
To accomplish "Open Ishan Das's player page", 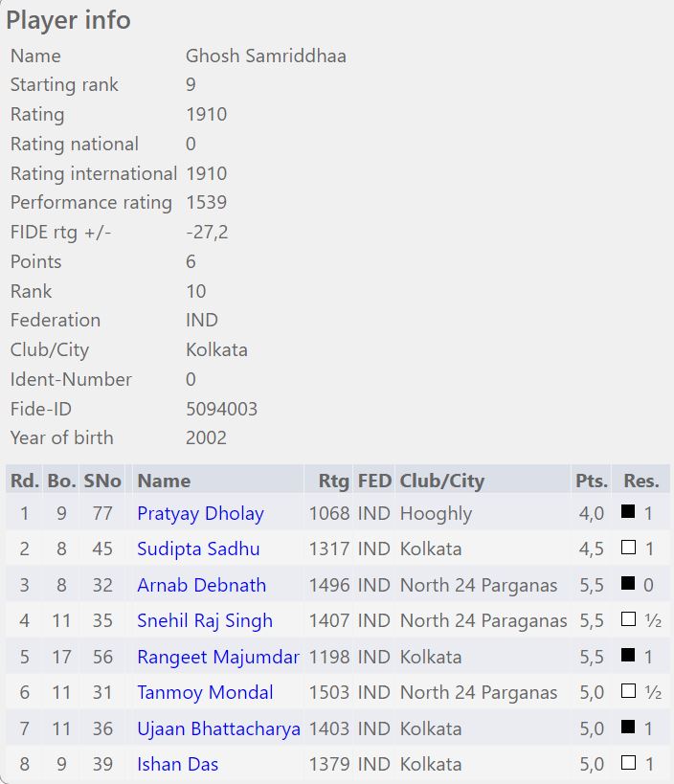I will 177,764.
